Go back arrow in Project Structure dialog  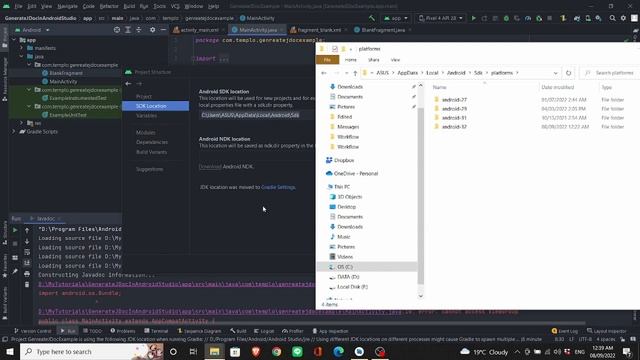pyautogui.click(x=128, y=84)
